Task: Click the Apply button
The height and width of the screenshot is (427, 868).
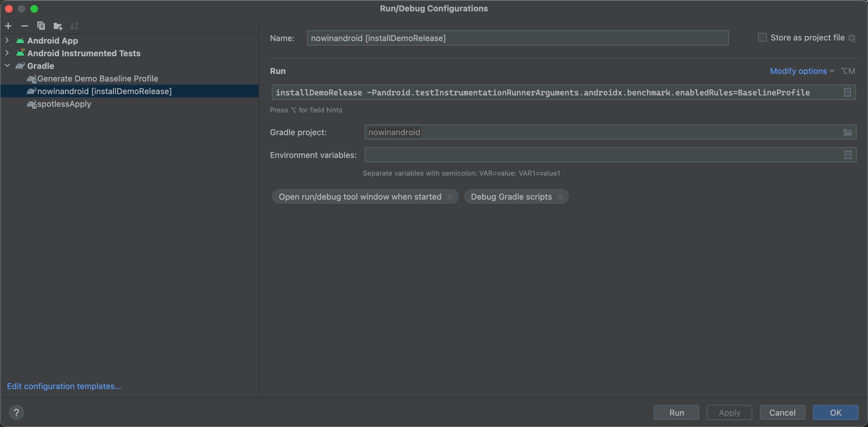Action: click(x=729, y=412)
